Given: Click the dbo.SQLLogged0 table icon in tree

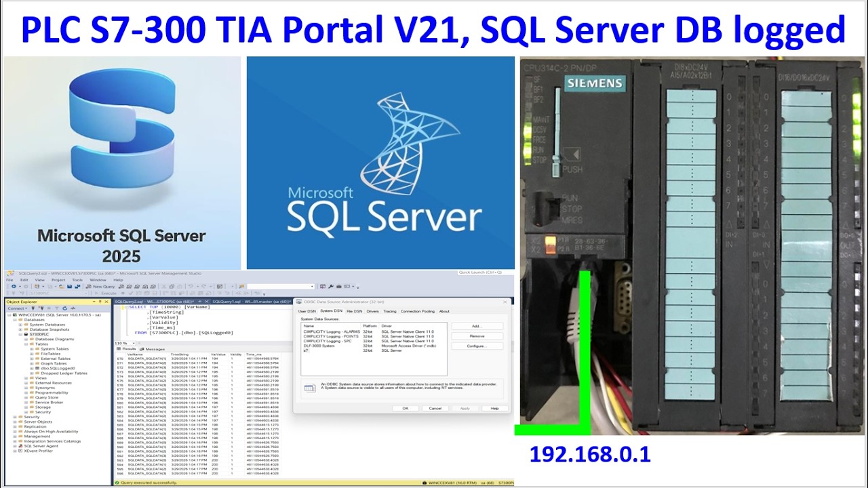Looking at the screenshot, I should coord(37,368).
